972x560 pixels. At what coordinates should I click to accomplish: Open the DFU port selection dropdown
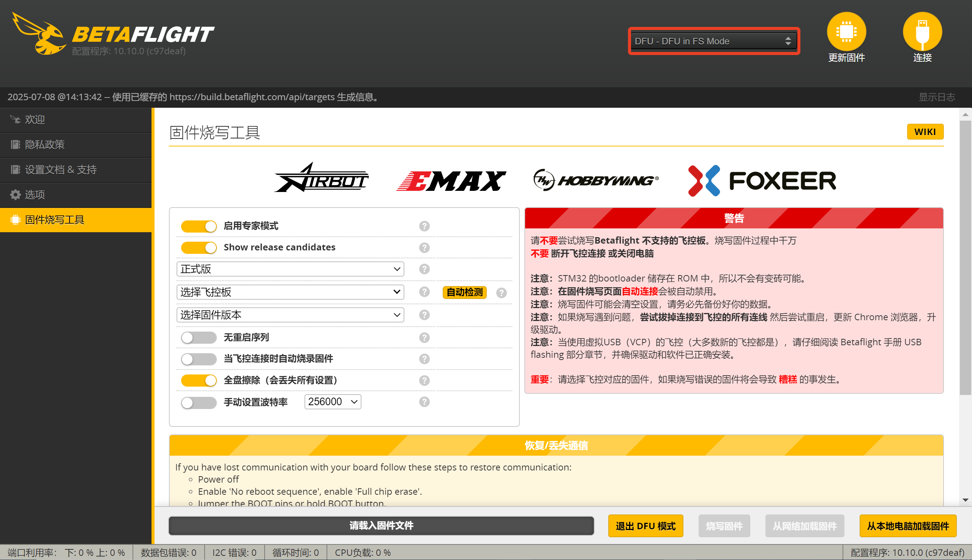714,41
